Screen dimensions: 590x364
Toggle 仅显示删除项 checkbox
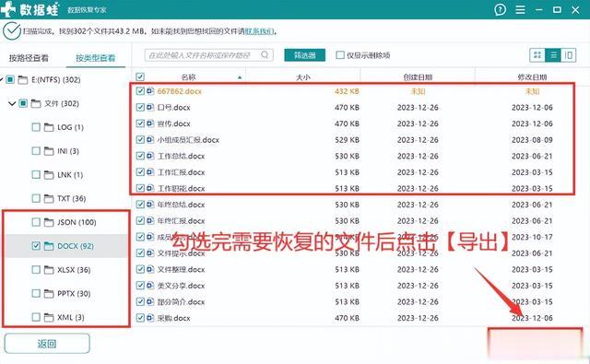click(340, 55)
